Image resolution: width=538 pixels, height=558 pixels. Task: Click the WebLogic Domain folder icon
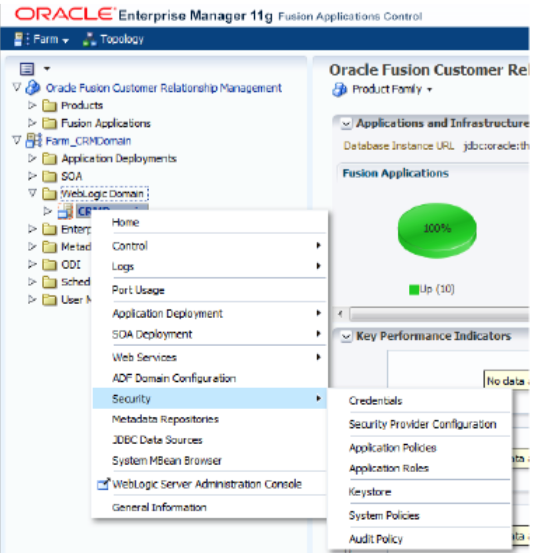click(x=49, y=194)
